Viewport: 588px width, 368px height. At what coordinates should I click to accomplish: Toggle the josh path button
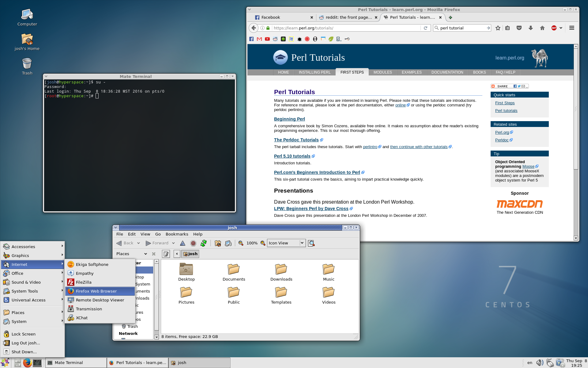click(x=190, y=254)
